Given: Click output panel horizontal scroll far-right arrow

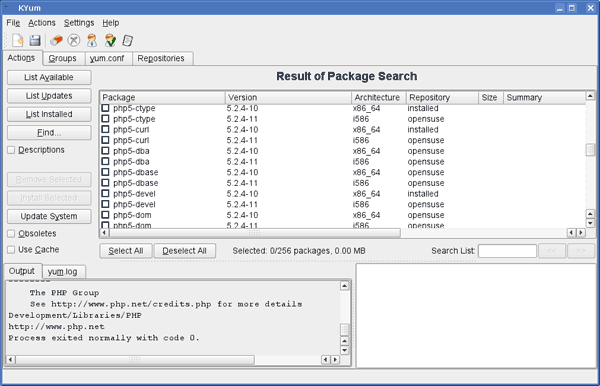Looking at the screenshot, I should (335, 360).
